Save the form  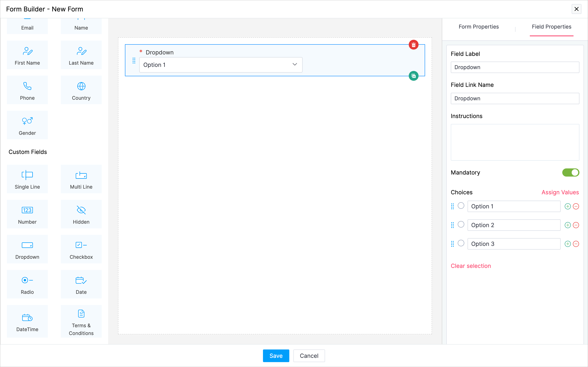(276, 356)
